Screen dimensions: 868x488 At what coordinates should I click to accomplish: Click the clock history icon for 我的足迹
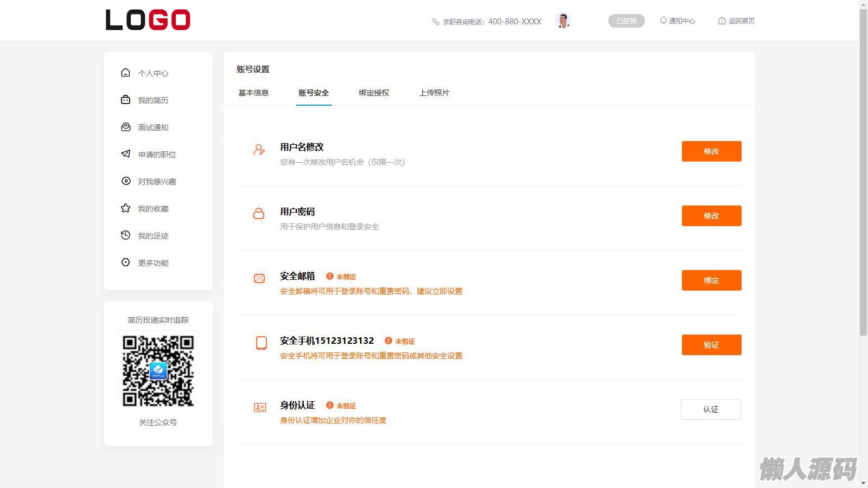coord(125,235)
